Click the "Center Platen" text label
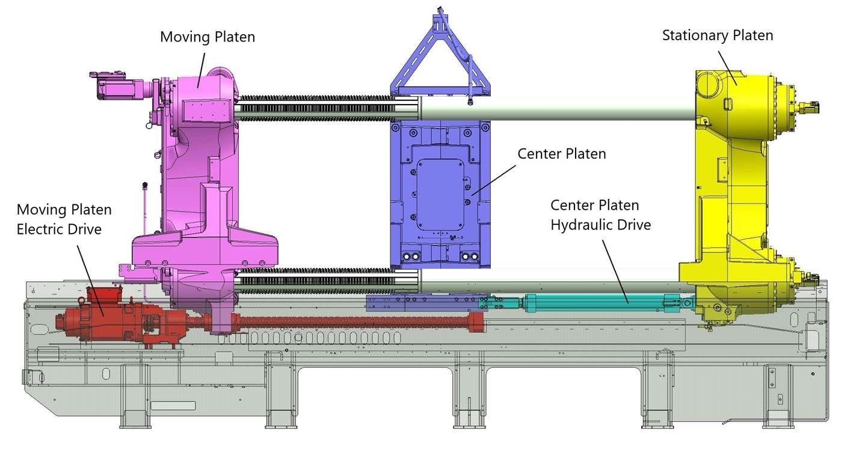Viewport: 868px width, 464px height. pos(561,154)
